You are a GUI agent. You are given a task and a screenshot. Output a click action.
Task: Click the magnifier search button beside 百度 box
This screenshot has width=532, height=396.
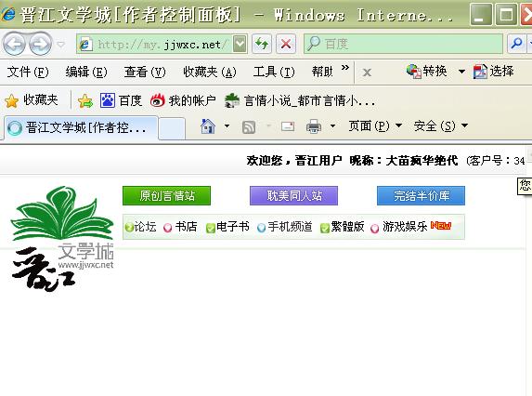[x=516, y=44]
